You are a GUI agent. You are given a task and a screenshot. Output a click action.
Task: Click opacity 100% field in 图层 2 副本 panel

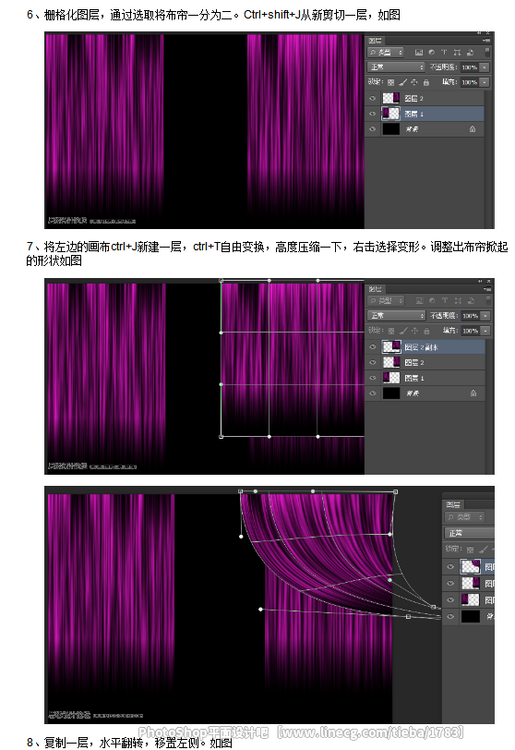pyautogui.click(x=470, y=316)
